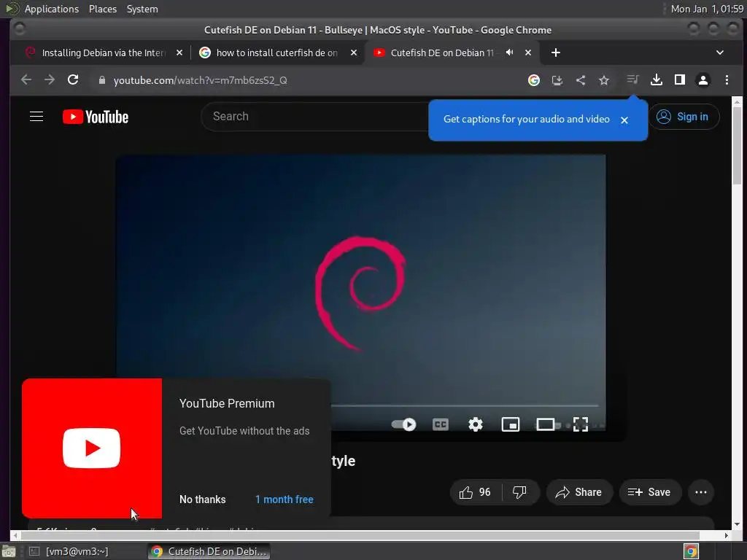Viewport: 747px width, 560px height.
Task: Click the address bar URL
Action: [200, 80]
